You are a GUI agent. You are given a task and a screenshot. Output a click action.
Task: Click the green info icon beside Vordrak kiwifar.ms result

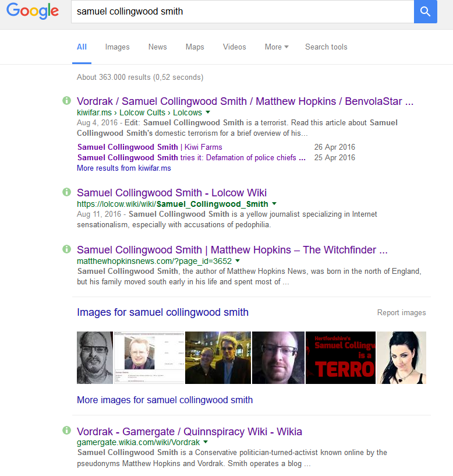(x=66, y=100)
